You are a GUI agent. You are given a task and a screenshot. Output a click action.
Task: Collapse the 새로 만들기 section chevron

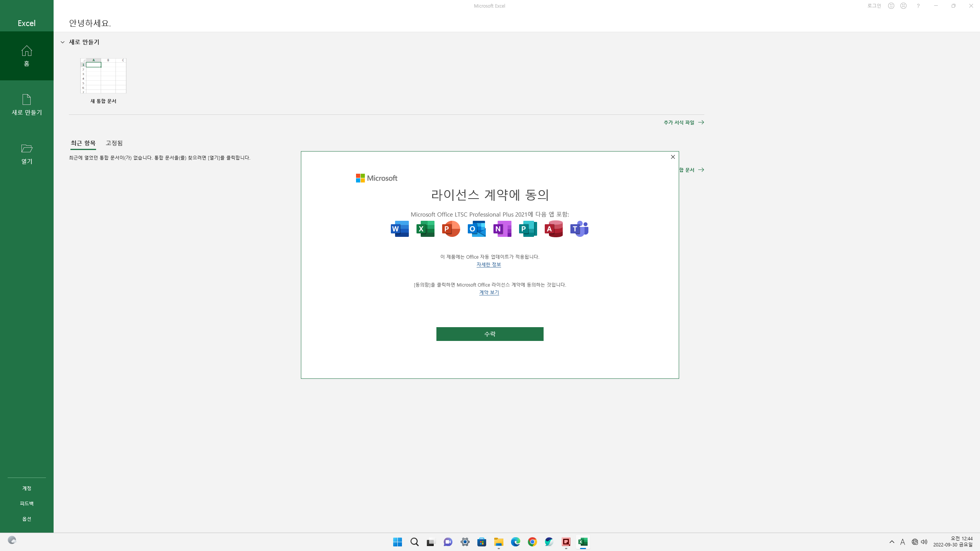(63, 42)
